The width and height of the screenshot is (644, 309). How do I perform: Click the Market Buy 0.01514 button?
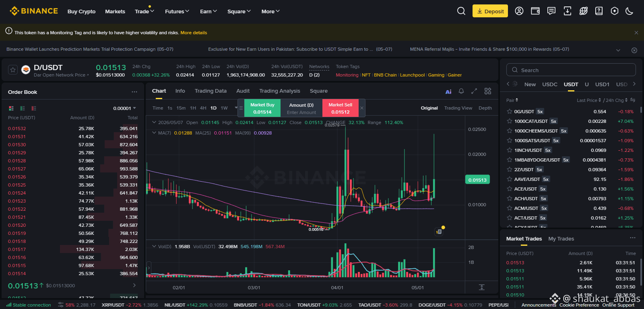[262, 108]
